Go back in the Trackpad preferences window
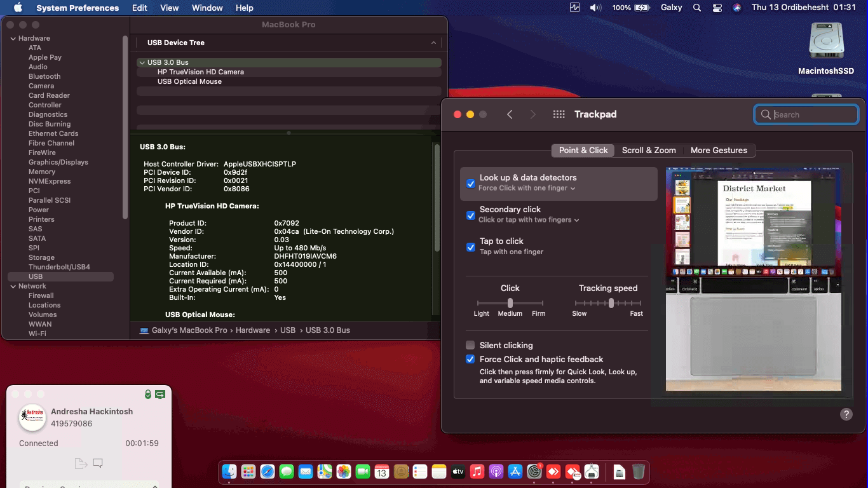This screenshot has height=488, width=868. coord(510,114)
